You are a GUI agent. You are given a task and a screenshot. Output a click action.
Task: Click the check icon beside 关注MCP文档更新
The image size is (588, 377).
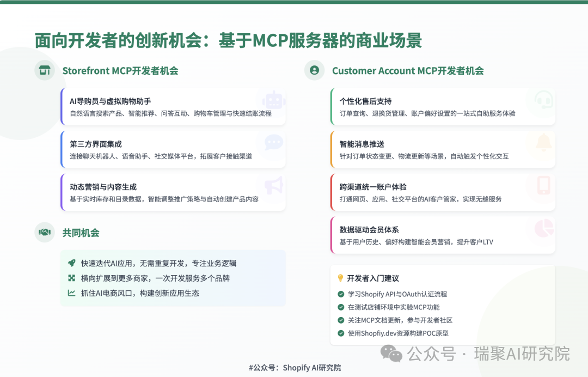(x=341, y=320)
